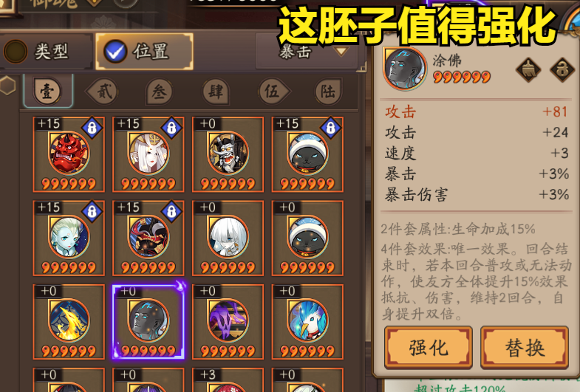The image size is (580, 392).
Task: Select the selected 涂佛 soul in grid
Action: (x=148, y=322)
